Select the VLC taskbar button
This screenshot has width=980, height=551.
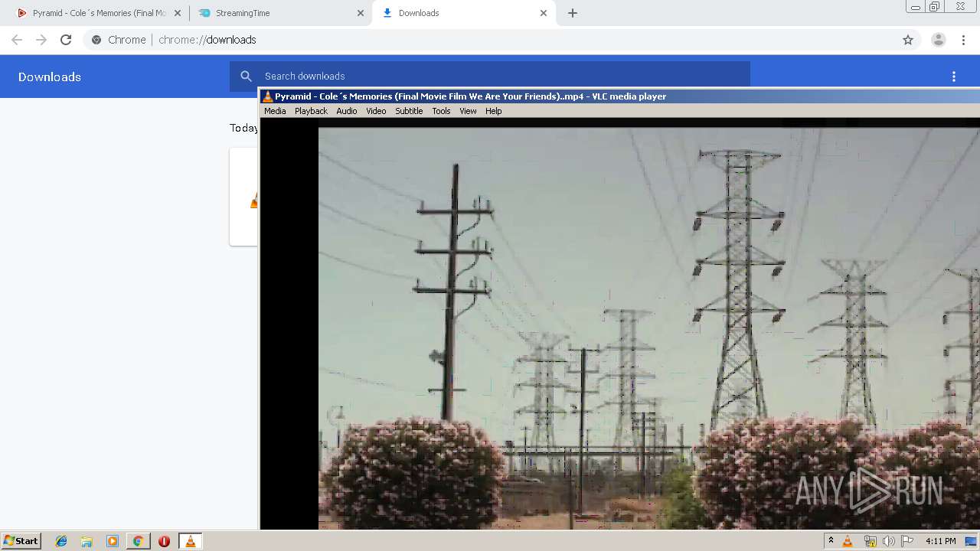[190, 541]
